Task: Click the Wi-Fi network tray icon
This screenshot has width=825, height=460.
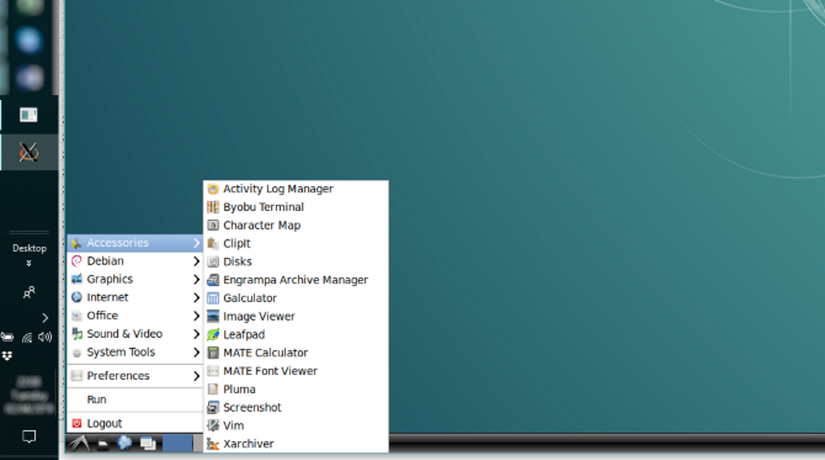Action: click(27, 338)
